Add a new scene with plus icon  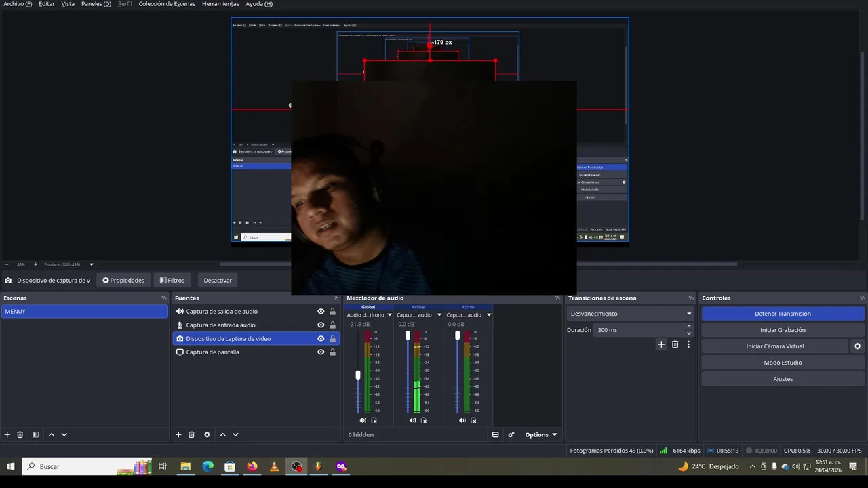pyautogui.click(x=7, y=434)
